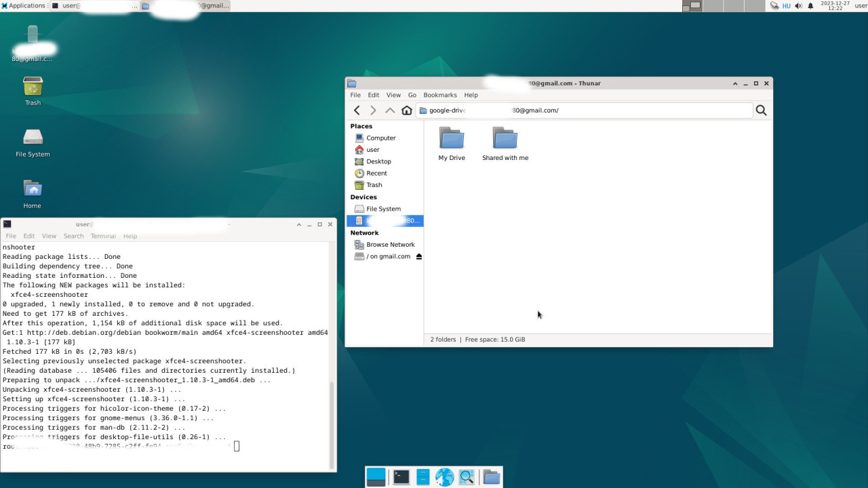Open the volume control in tray
Viewport: 868px width, 488px height.
pyautogui.click(x=798, y=5)
